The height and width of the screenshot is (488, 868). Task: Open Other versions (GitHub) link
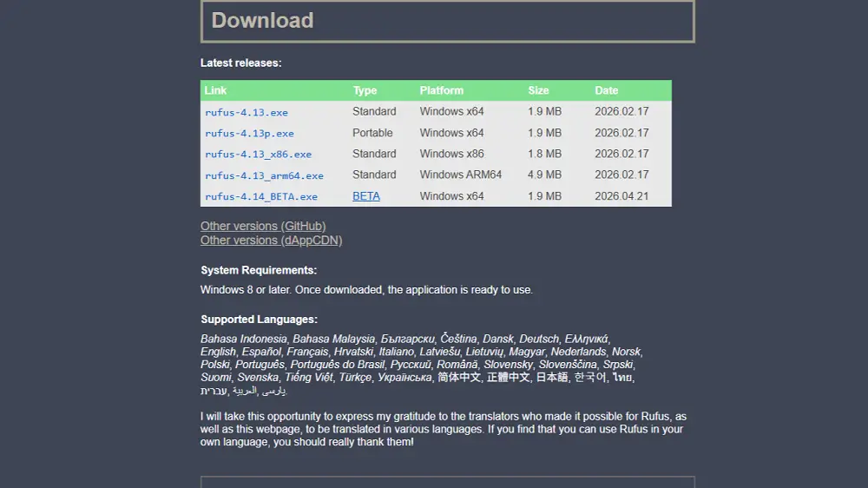[x=263, y=227]
